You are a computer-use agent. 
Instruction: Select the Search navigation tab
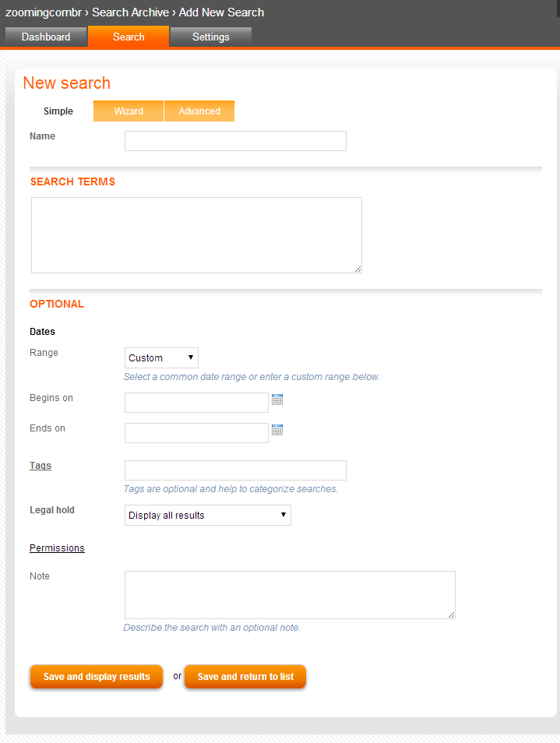coord(129,37)
